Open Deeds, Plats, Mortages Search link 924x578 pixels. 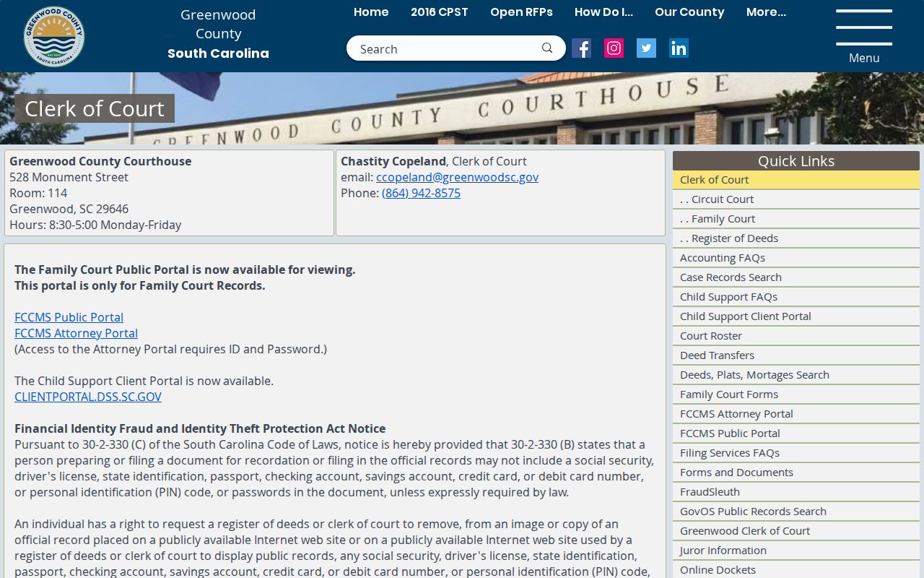point(796,375)
